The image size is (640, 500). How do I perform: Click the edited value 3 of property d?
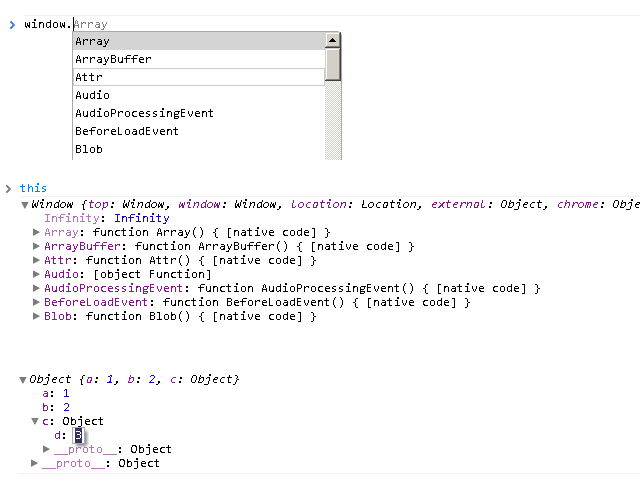78,435
